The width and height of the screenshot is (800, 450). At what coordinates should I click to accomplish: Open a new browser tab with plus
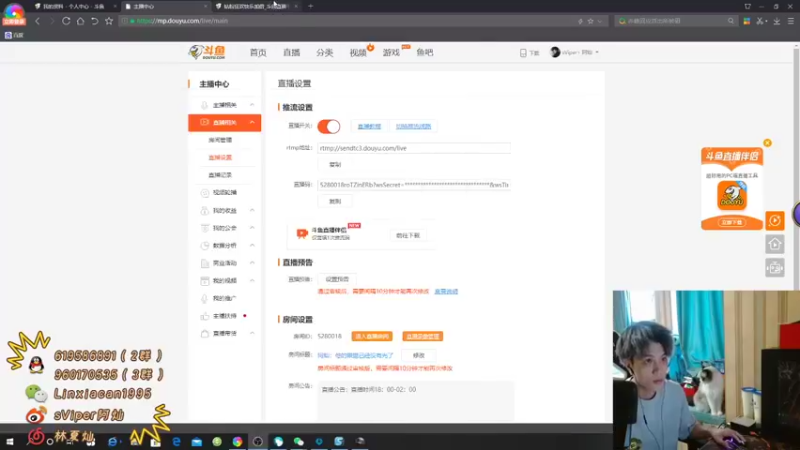tap(310, 7)
